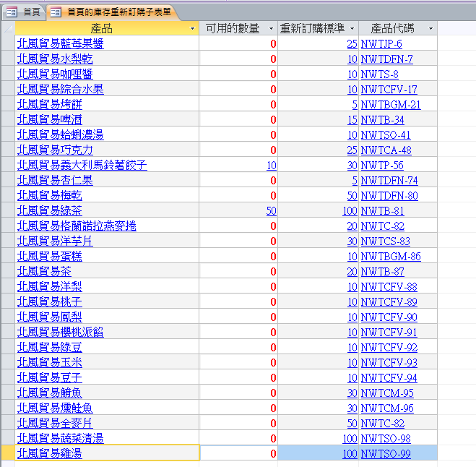The image size is (476, 467).
Task: Open the 北風貿易啤酒 product link
Action: point(50,120)
